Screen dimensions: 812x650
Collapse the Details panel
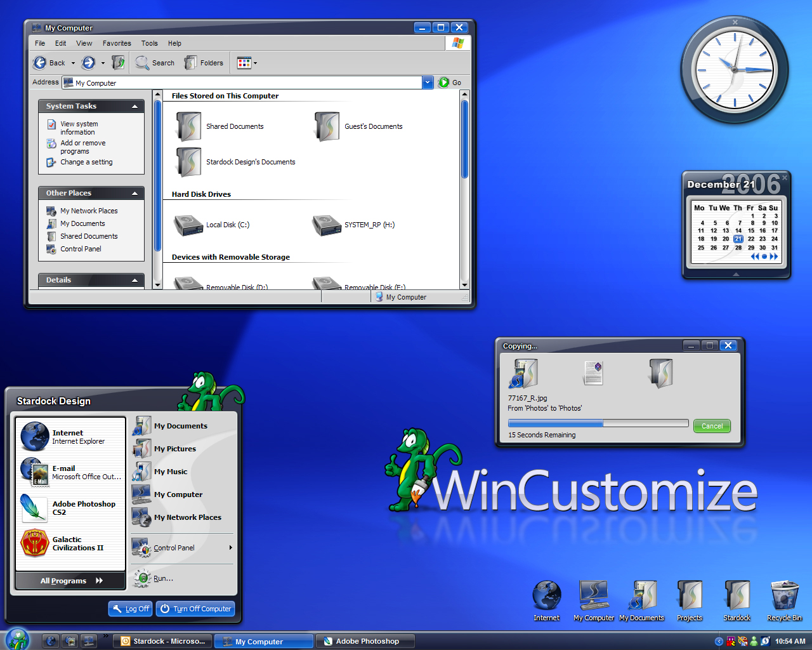point(134,281)
